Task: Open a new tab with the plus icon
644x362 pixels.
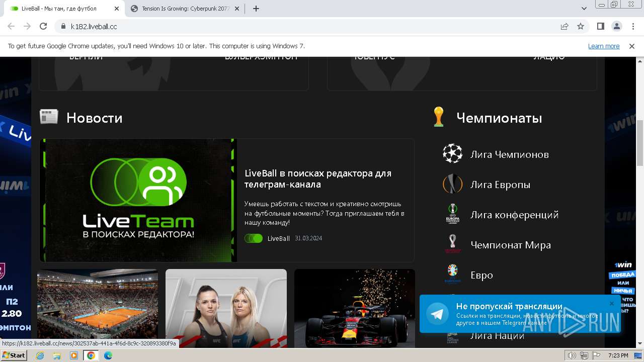Action: [256, 9]
